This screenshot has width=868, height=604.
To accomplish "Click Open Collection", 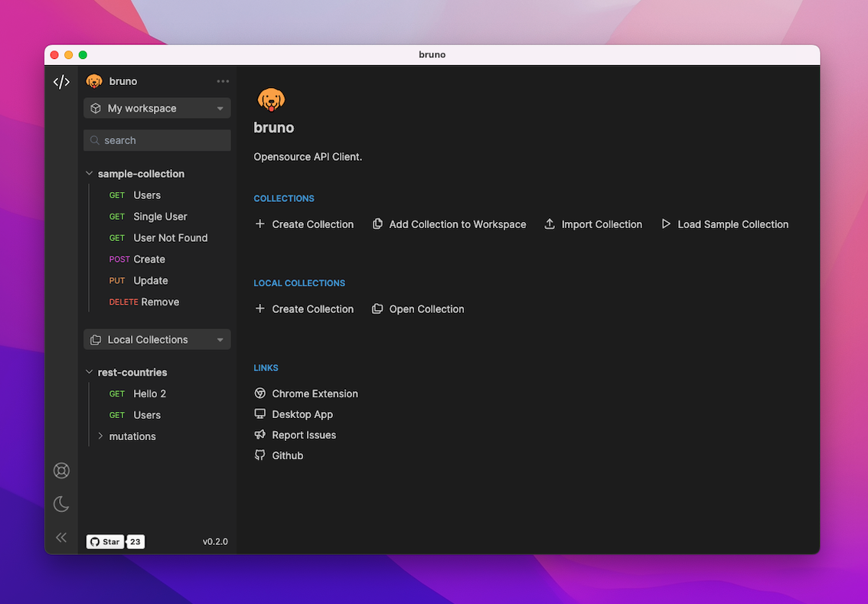I will click(x=426, y=309).
